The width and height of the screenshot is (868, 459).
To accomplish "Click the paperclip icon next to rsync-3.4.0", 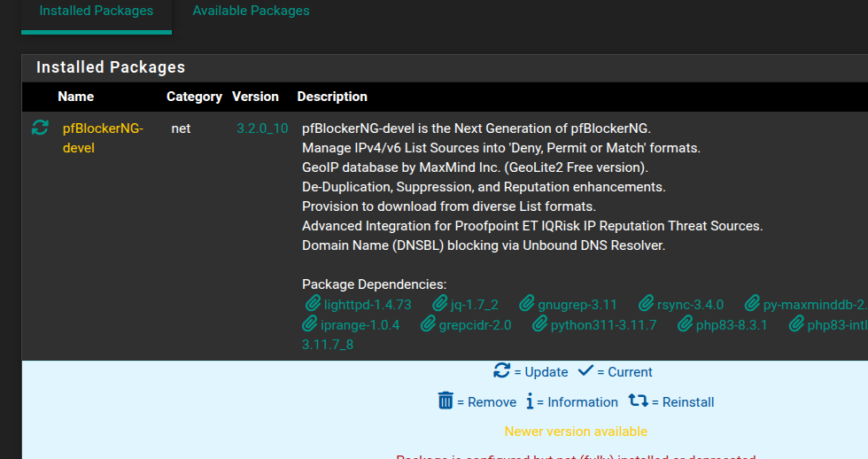I will [x=646, y=303].
